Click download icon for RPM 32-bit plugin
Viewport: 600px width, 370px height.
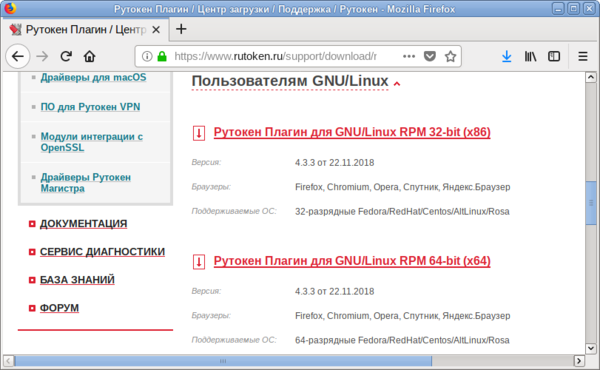pos(199,133)
